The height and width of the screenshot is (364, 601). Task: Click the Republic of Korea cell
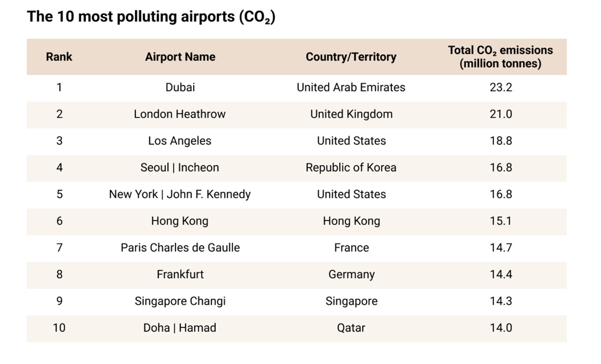pos(351,167)
